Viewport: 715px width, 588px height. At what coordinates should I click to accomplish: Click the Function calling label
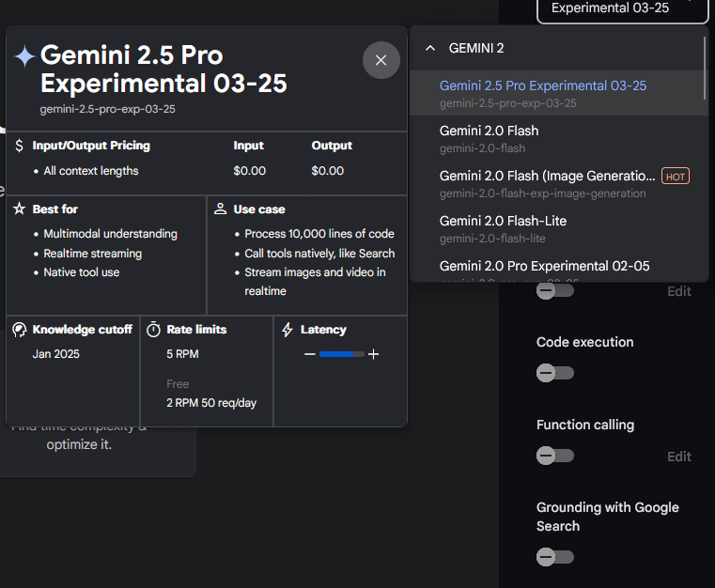tap(585, 425)
